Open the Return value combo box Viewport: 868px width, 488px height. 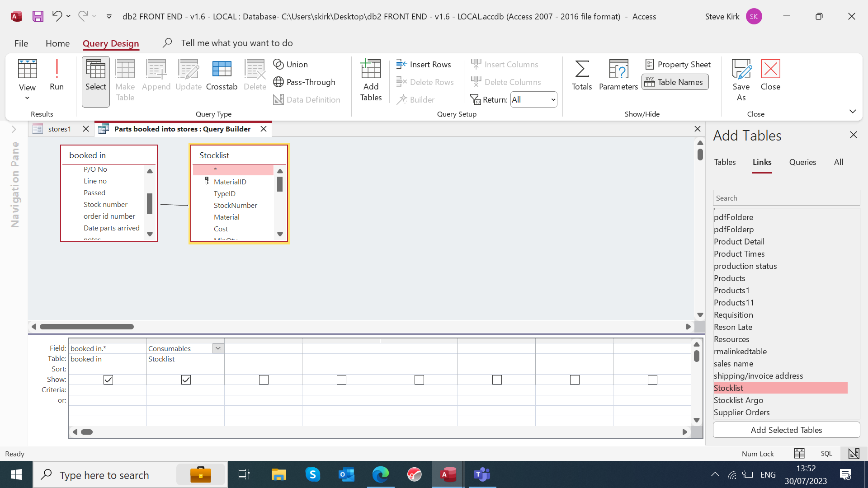point(533,99)
